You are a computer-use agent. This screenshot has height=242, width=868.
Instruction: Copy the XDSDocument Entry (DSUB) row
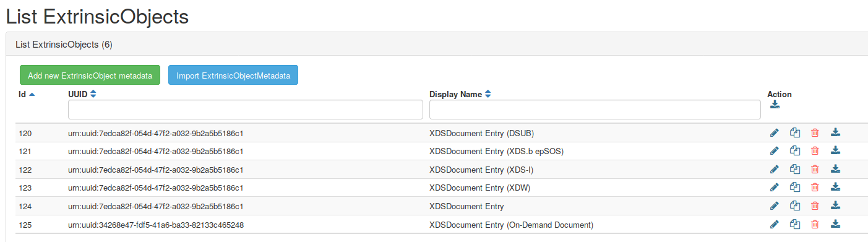point(795,132)
